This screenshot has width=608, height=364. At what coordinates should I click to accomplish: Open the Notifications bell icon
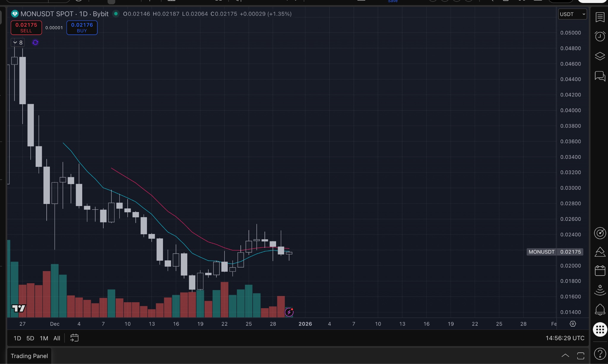click(600, 310)
